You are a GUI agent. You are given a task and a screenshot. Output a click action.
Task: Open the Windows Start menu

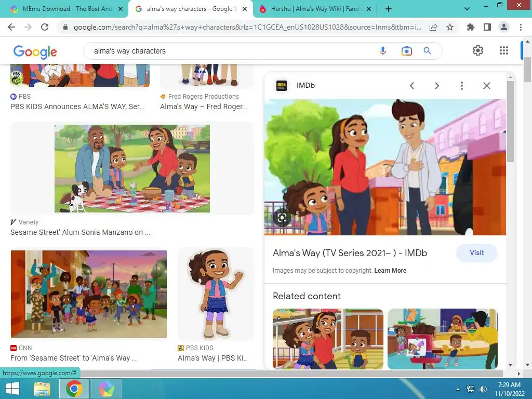point(12,389)
